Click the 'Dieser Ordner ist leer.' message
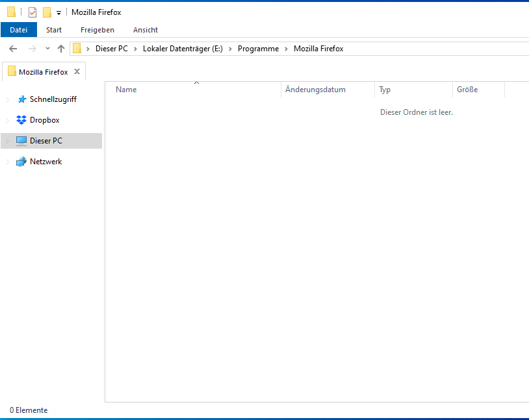 coord(417,112)
